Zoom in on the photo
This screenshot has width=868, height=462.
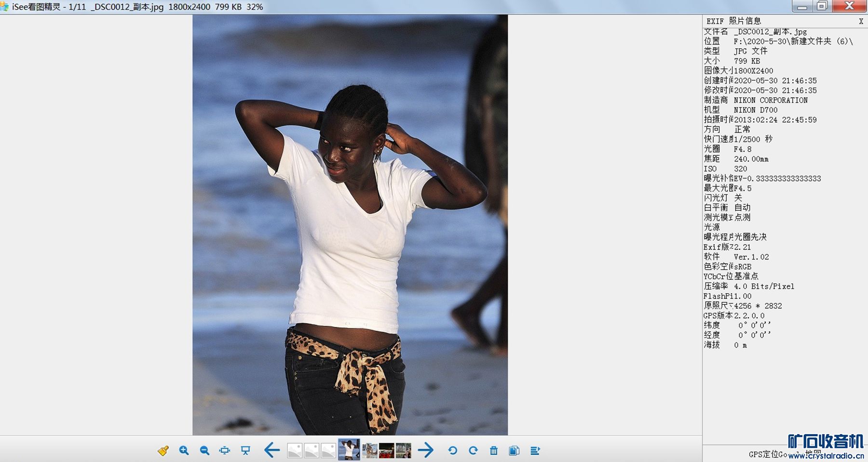[x=184, y=450]
